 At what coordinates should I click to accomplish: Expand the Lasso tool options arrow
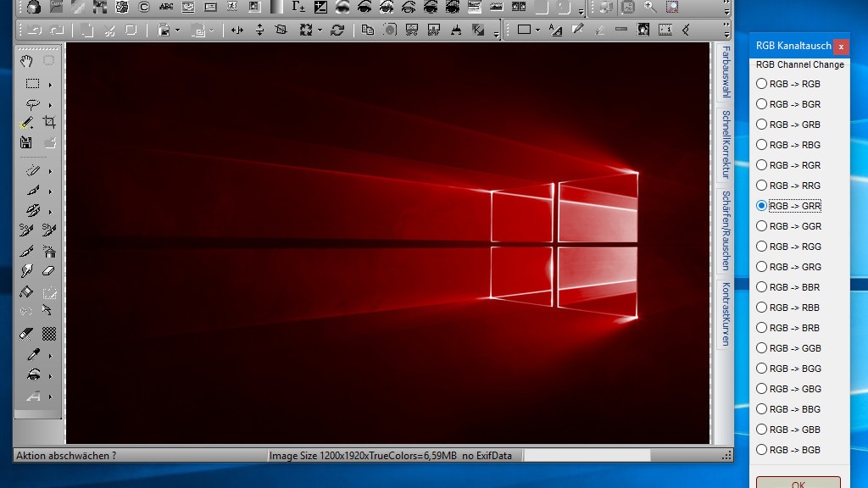point(50,105)
